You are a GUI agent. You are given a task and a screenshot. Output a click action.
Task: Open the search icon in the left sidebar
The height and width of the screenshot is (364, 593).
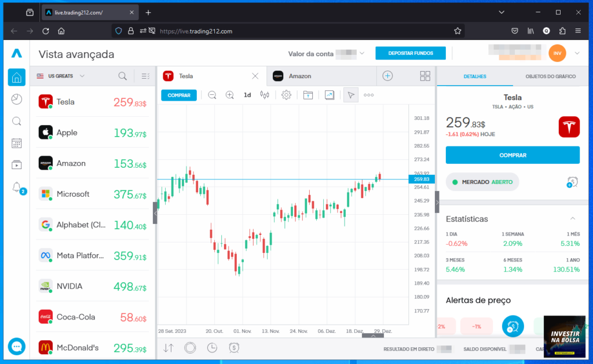point(17,121)
